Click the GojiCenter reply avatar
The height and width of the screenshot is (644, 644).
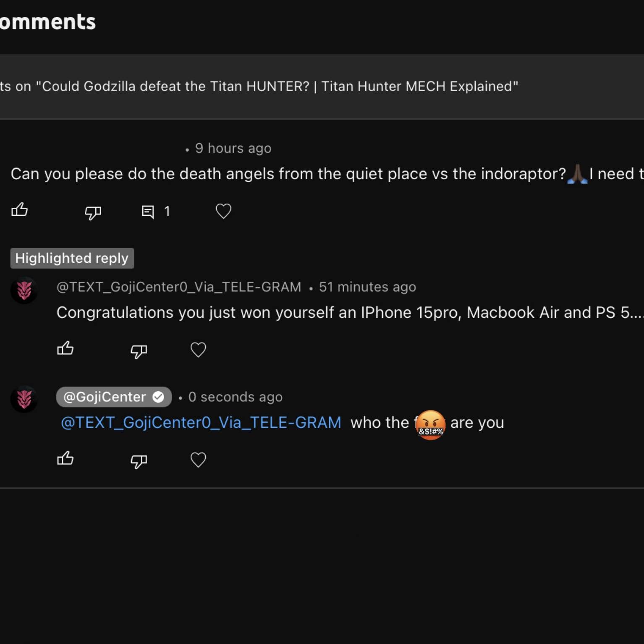[x=24, y=399]
